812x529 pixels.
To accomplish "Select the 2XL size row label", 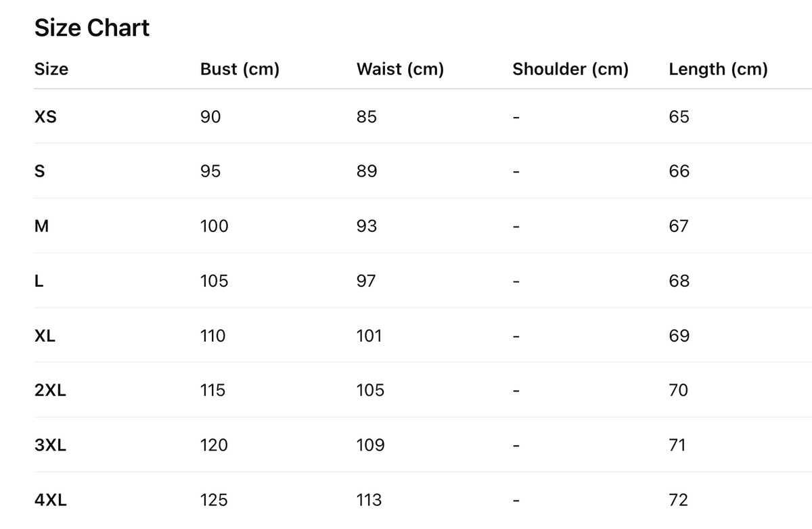I will [50, 391].
